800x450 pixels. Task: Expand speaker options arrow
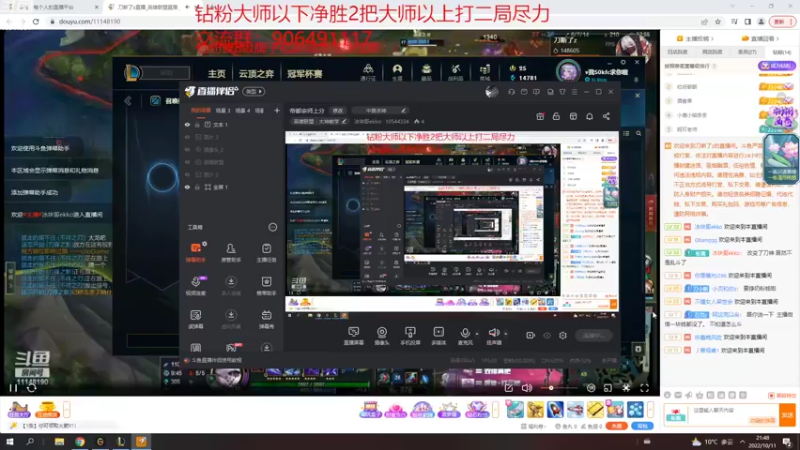(x=506, y=334)
